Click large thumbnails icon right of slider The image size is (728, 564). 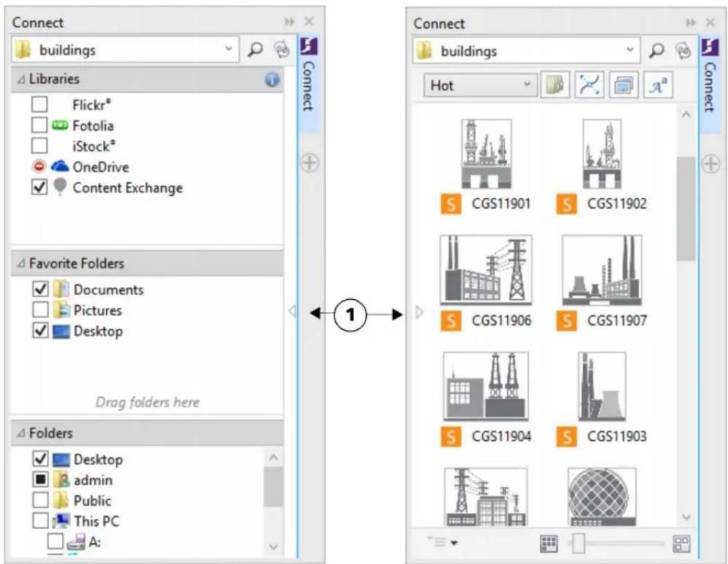pyautogui.click(x=682, y=543)
